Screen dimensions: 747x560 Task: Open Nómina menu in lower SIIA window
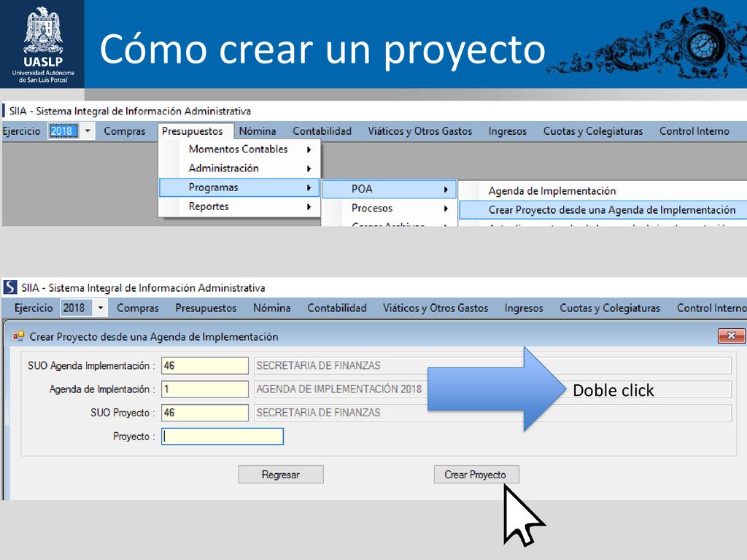pos(271,308)
